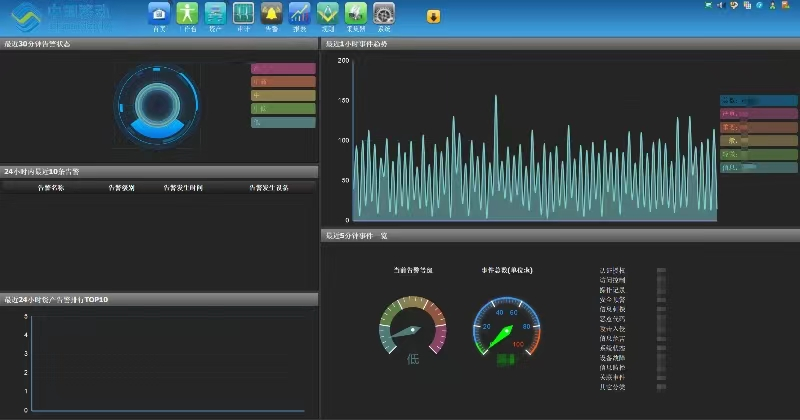Select the teal waveform grid icon tab in toolbar

click(x=243, y=14)
